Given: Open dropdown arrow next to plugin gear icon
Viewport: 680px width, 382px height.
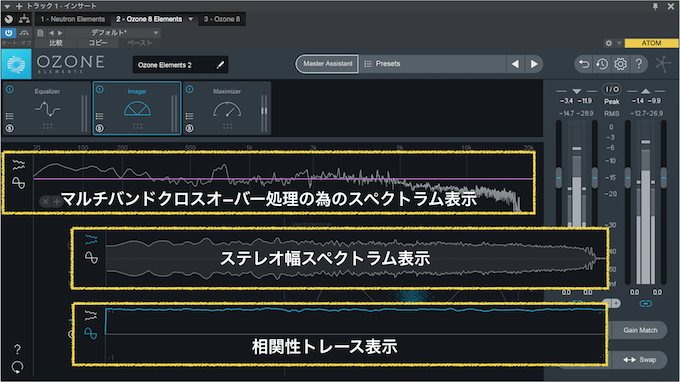Looking at the screenshot, I should point(619,43).
